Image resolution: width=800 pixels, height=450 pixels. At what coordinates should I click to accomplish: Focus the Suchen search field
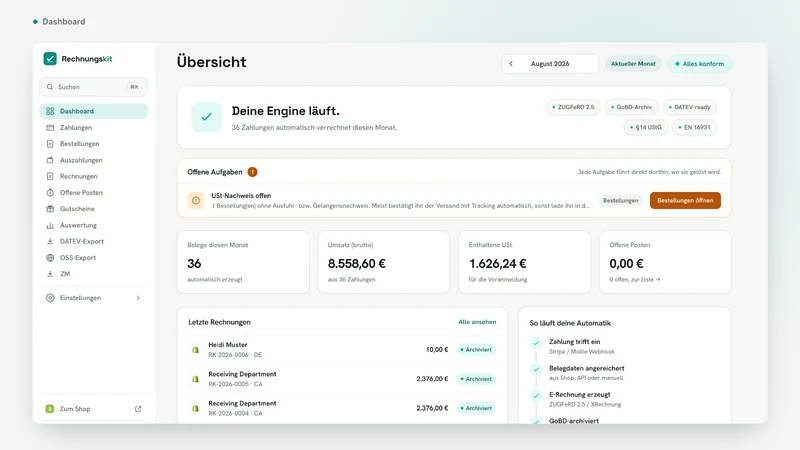[93, 87]
